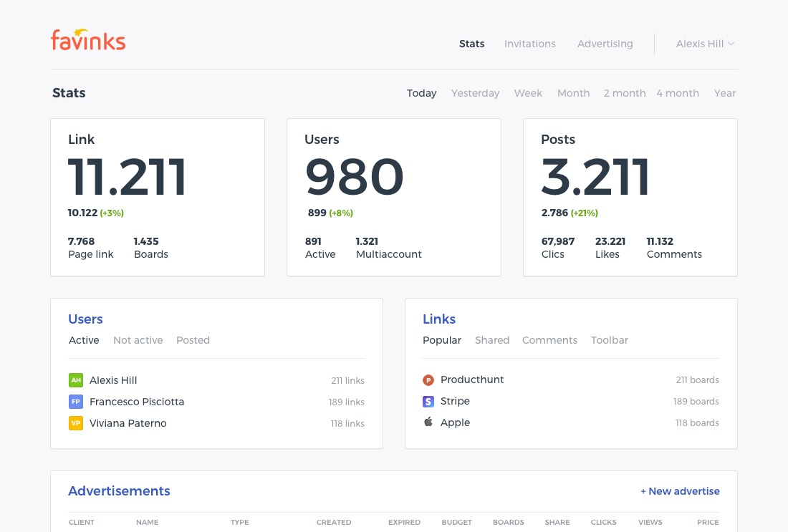Show stats for 2 month period

(x=624, y=93)
